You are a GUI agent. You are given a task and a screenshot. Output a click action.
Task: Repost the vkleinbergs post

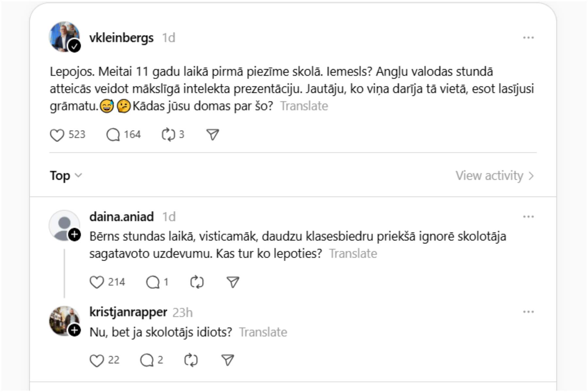[x=168, y=135]
